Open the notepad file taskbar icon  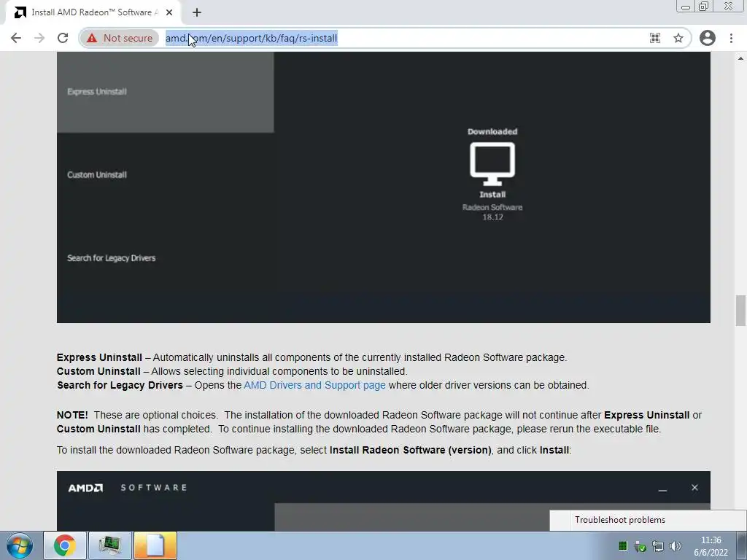155,545
